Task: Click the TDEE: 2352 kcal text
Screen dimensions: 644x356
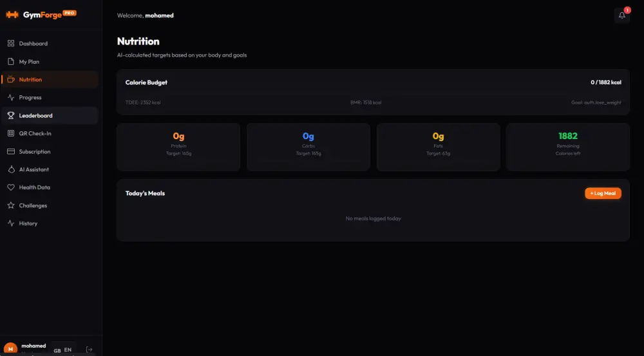Action: (x=143, y=102)
